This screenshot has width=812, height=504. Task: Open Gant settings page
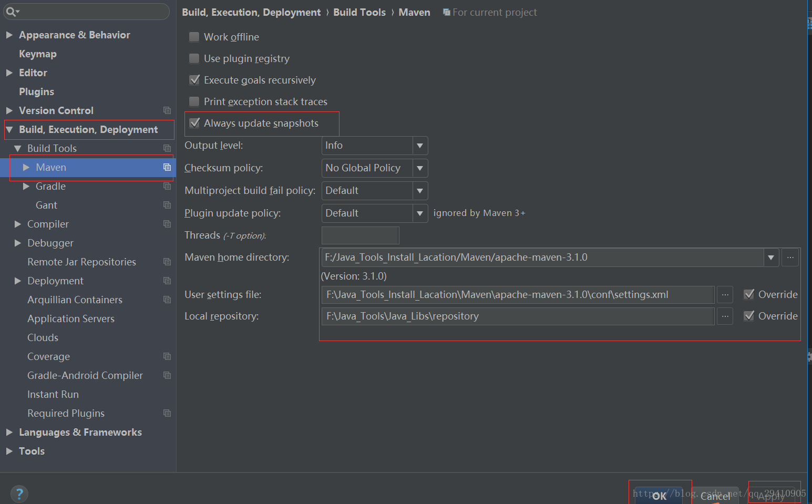[46, 205]
